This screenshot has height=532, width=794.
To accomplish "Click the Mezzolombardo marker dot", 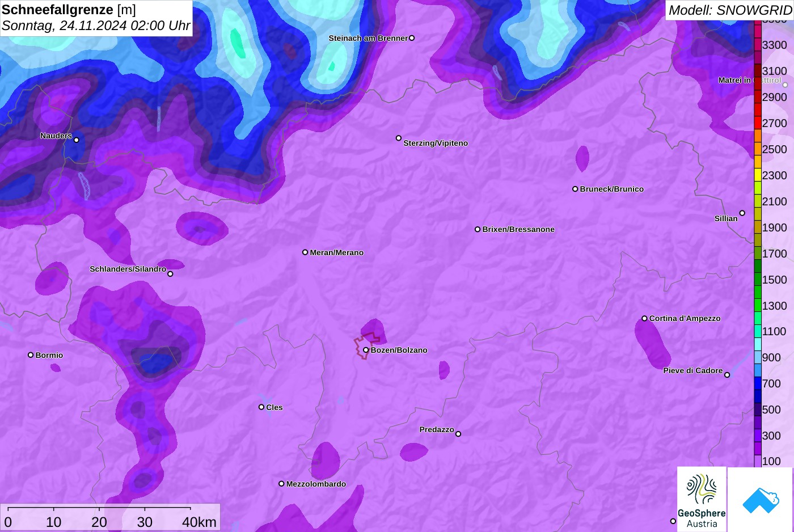I will pos(281,484).
